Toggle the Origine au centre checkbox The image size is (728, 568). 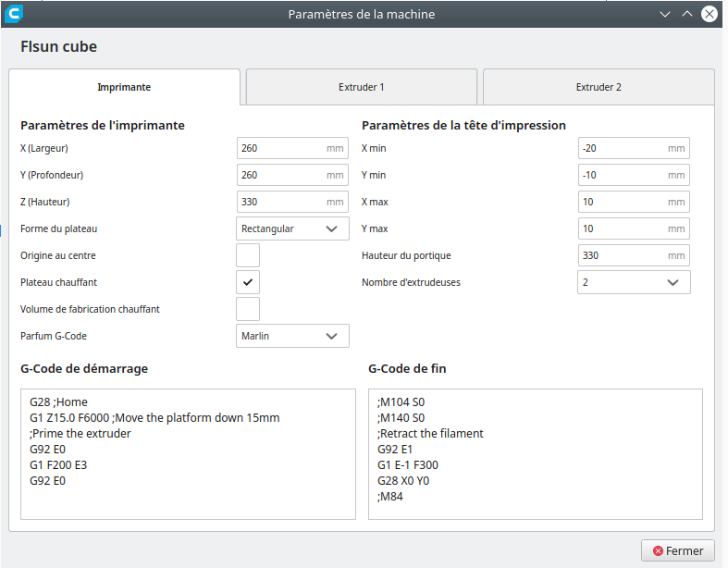[248, 255]
